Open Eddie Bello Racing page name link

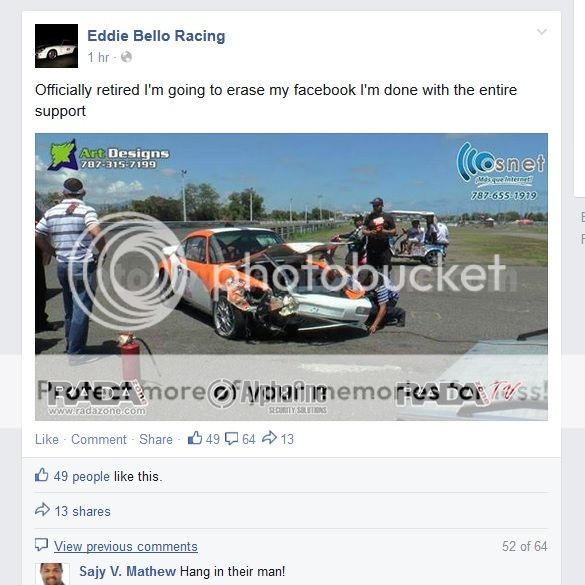pos(156,36)
